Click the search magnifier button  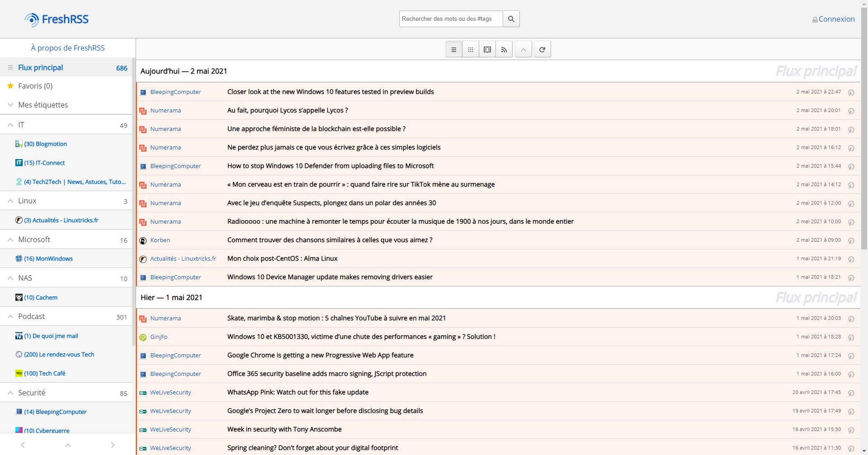[x=511, y=19]
